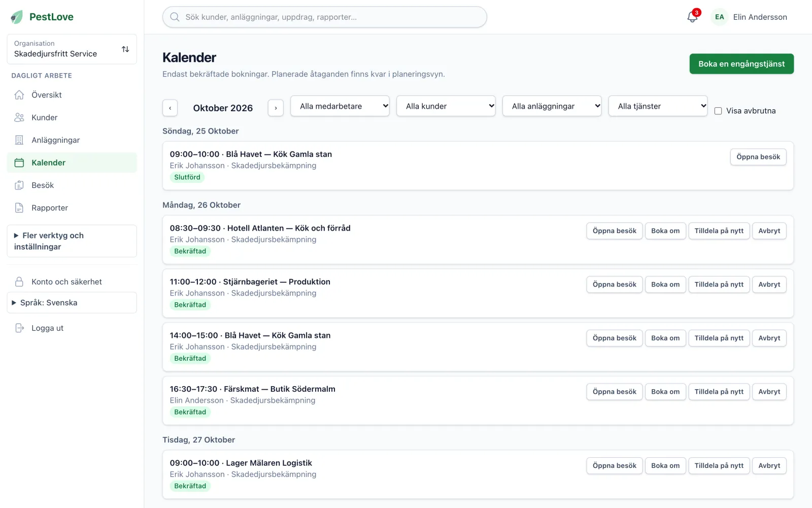This screenshot has width=812, height=508.
Task: Click the Rapporter document icon
Action: point(19,208)
